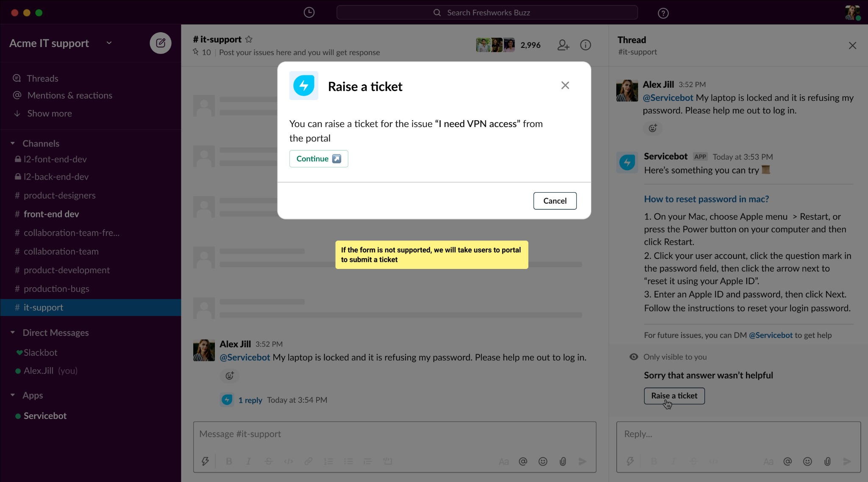Toggle the Aa formatting in reply box
The height and width of the screenshot is (482, 868).
[x=768, y=461]
